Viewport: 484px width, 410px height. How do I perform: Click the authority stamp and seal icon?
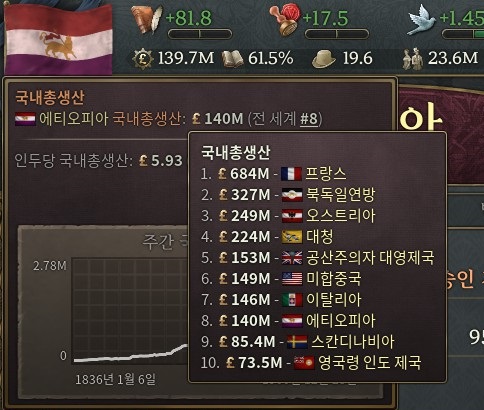pos(285,19)
